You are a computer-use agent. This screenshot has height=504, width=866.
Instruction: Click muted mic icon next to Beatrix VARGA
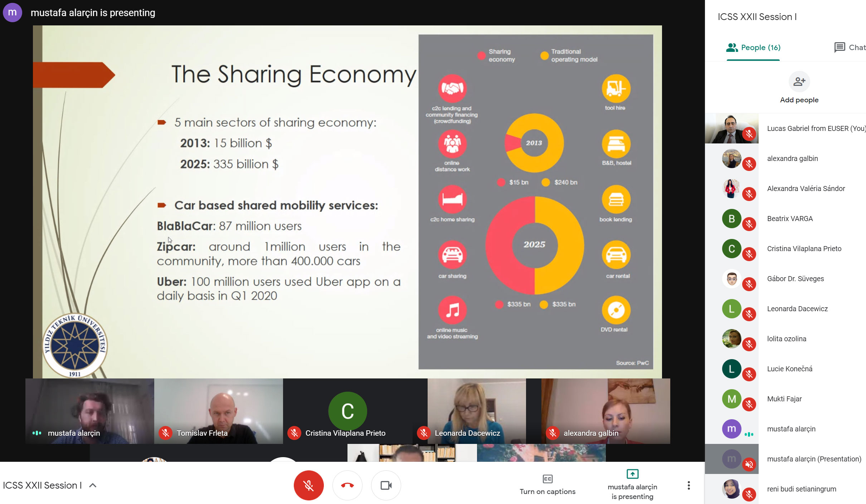[x=749, y=224]
